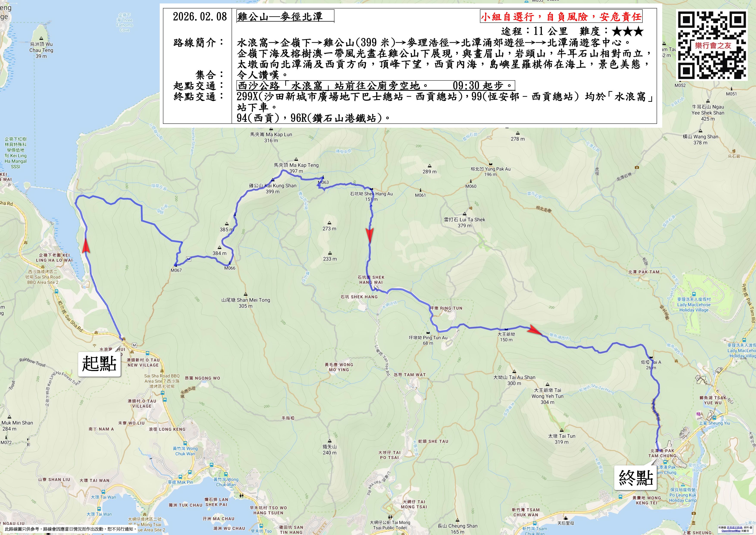Click the blue bus stop icon near BBQ Area Site 2
The width and height of the screenshot is (756, 535).
coord(56,291)
